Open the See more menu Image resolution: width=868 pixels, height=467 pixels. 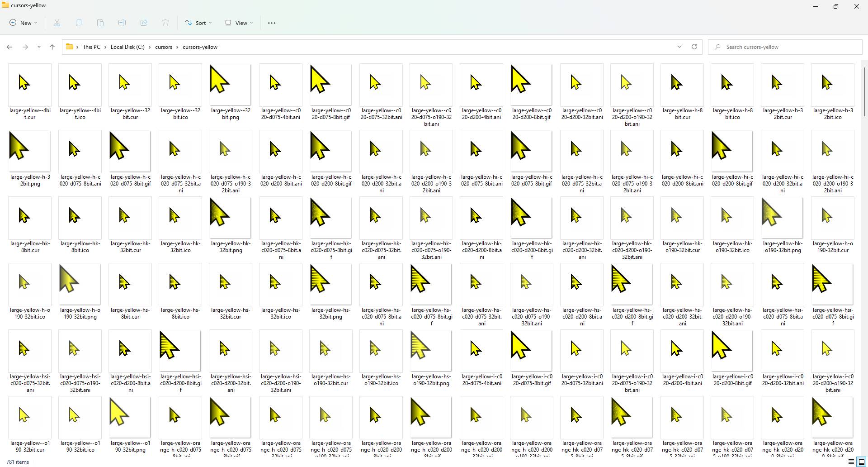271,23
